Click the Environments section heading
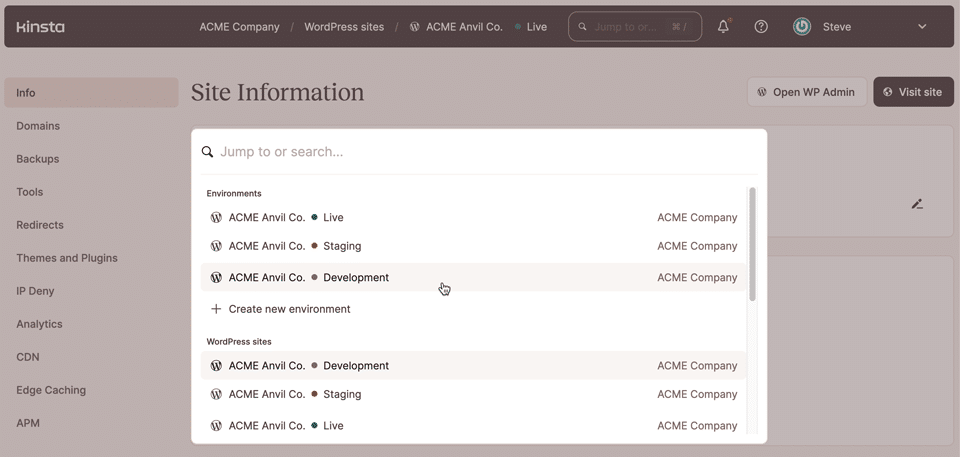 point(234,194)
